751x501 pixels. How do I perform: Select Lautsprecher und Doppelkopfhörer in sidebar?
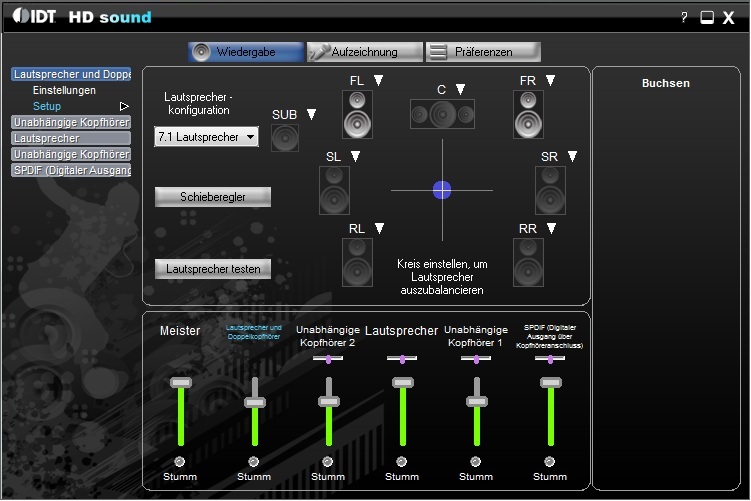(x=71, y=74)
